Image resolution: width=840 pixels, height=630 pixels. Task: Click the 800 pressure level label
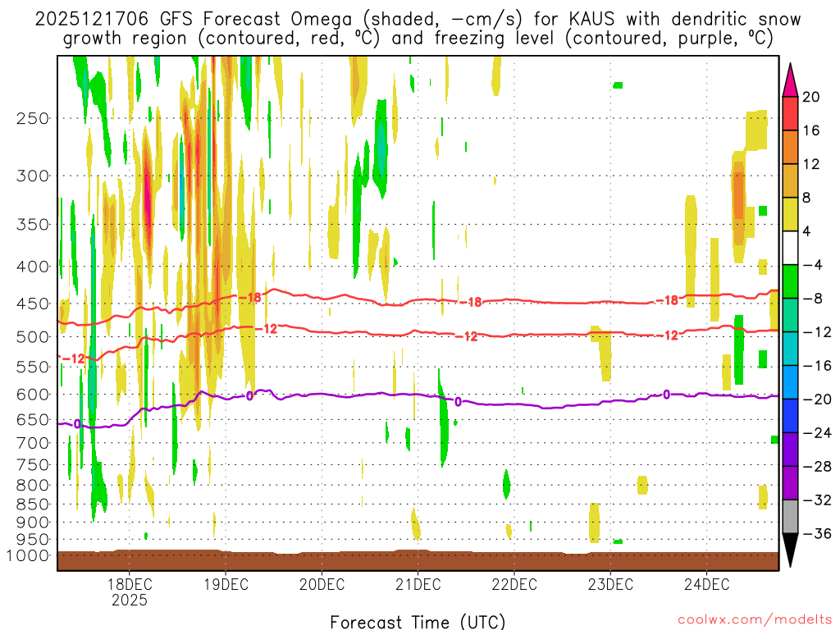point(33,486)
